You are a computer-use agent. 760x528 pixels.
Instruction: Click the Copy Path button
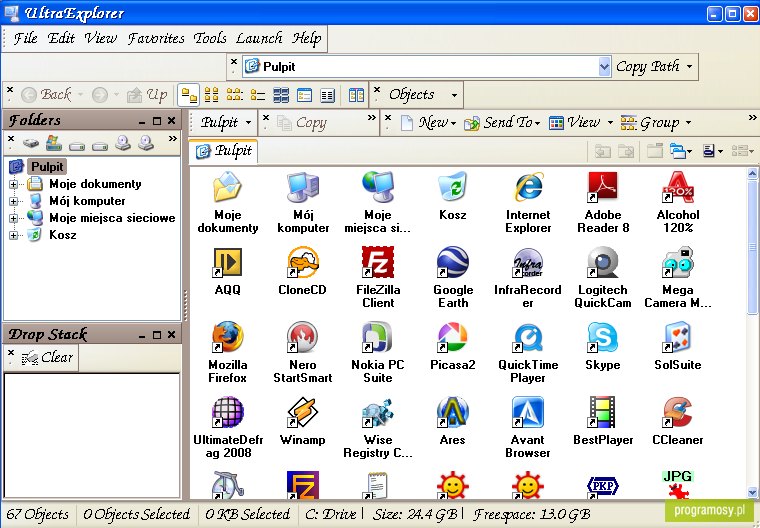pyautogui.click(x=648, y=66)
